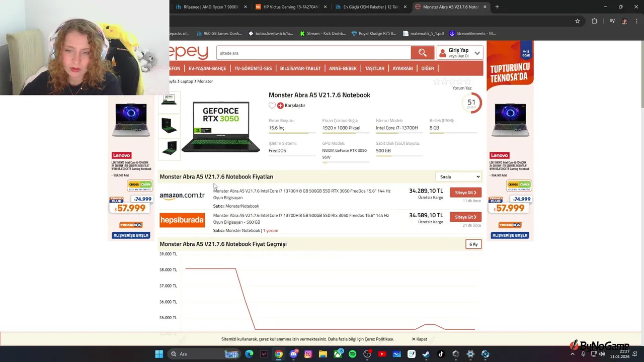Click Siteye Git for hepsiburada offer

click(x=465, y=217)
